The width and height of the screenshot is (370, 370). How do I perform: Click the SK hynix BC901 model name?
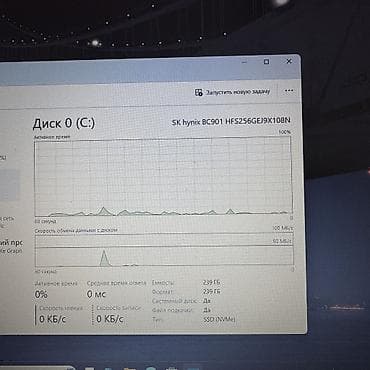coord(231,122)
